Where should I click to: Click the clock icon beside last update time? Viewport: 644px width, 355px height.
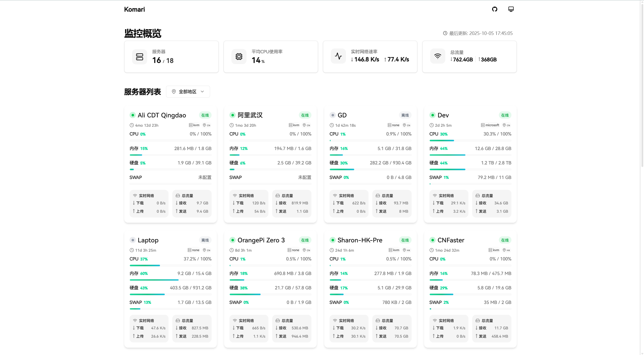[445, 33]
